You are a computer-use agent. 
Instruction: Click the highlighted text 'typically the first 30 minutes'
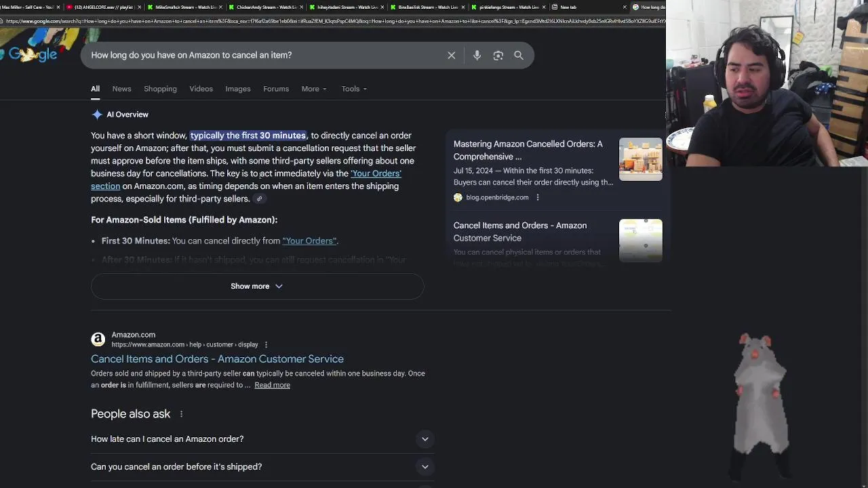[x=248, y=136]
